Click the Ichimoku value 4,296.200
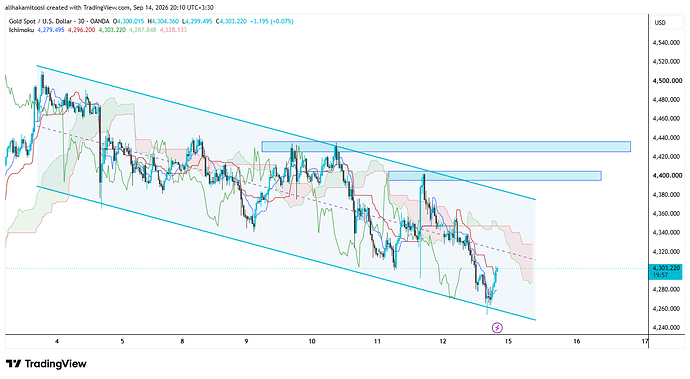Viewport: 690px width, 379px height. coord(81,30)
